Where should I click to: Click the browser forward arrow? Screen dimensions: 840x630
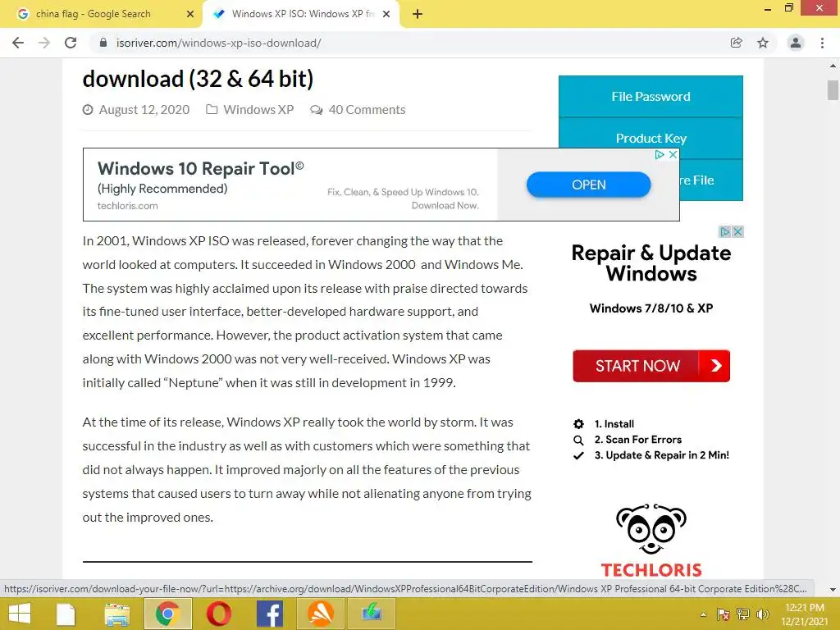coord(44,43)
